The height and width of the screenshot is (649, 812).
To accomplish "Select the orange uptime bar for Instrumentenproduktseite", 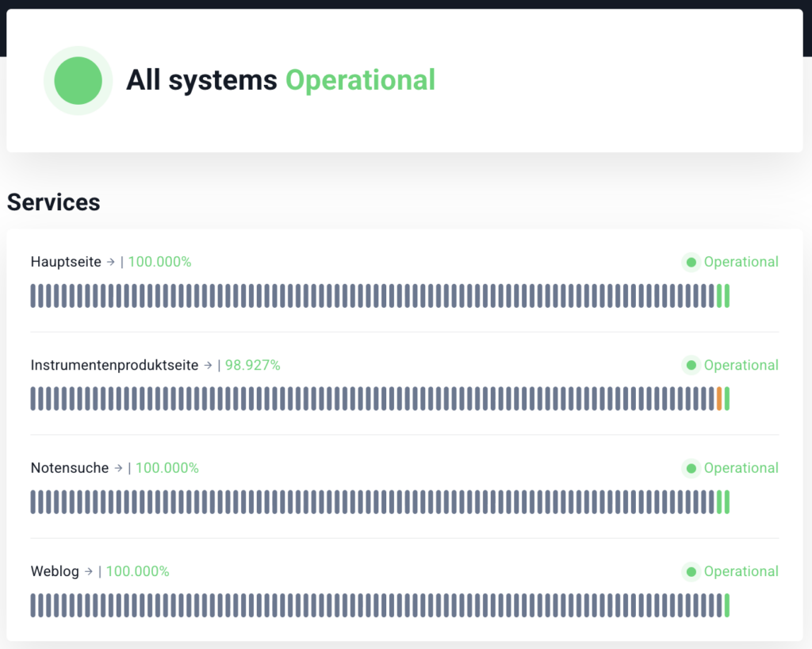I will click(x=719, y=398).
